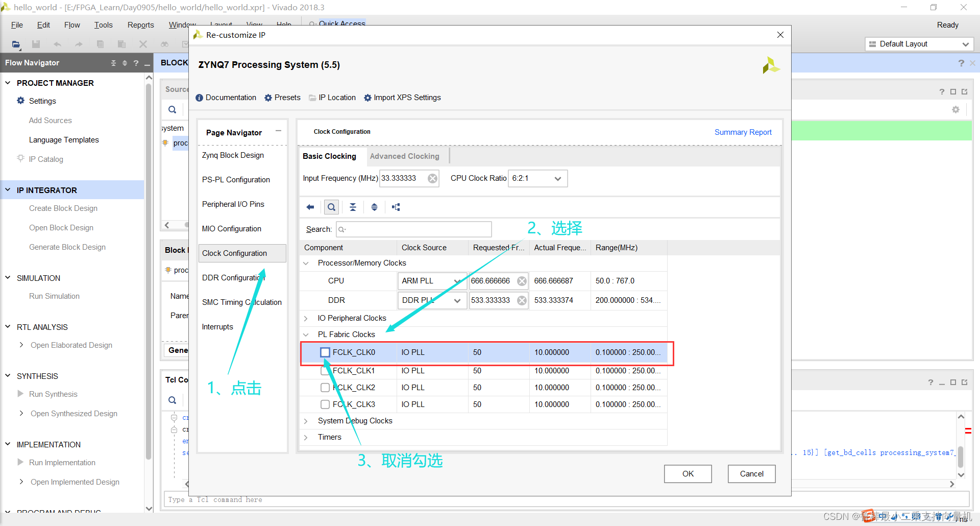Expand Open Synthesized Design item
This screenshot has height=526, width=980.
click(21, 413)
